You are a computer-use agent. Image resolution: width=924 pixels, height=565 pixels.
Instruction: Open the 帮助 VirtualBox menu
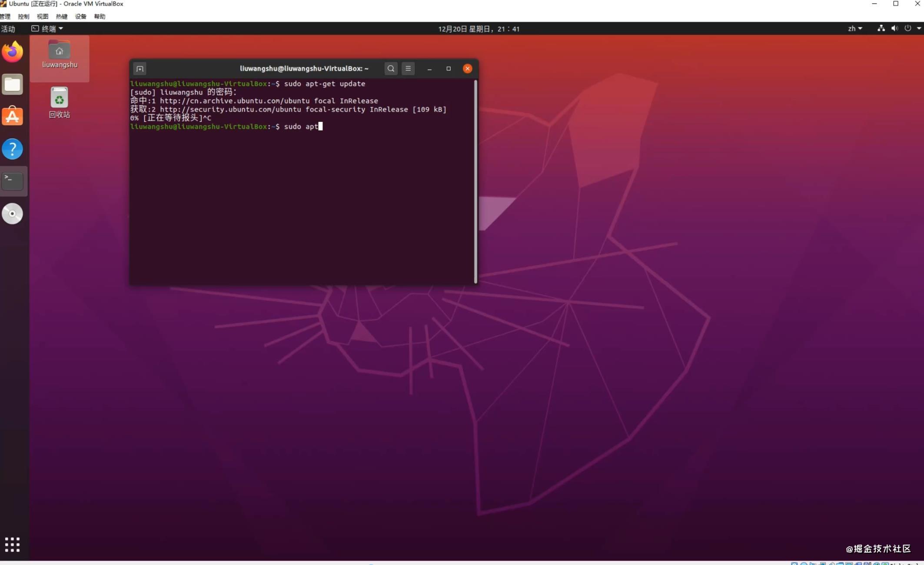(100, 17)
